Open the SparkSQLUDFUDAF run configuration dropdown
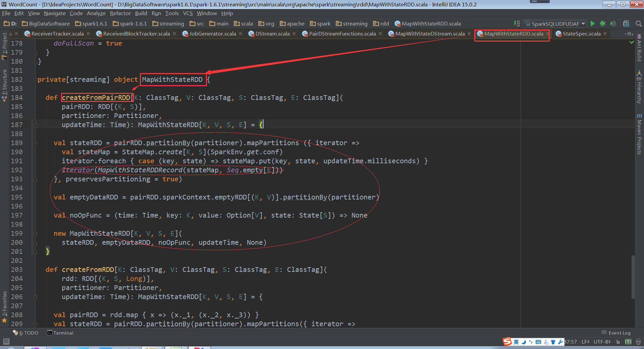Viewport: 644px width, 349px height. point(555,24)
